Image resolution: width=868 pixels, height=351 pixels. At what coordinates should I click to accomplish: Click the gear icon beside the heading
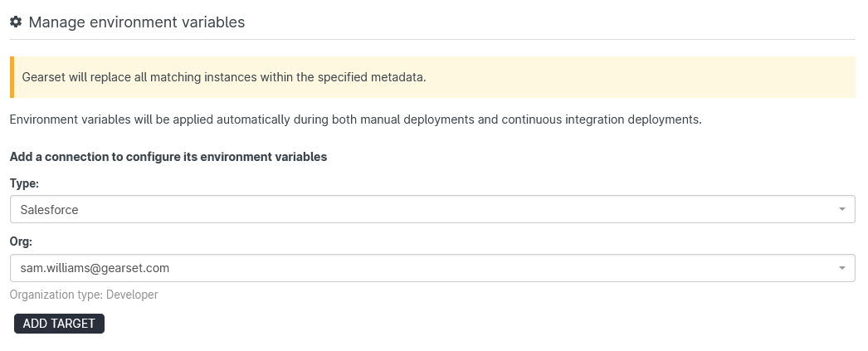[x=16, y=22]
